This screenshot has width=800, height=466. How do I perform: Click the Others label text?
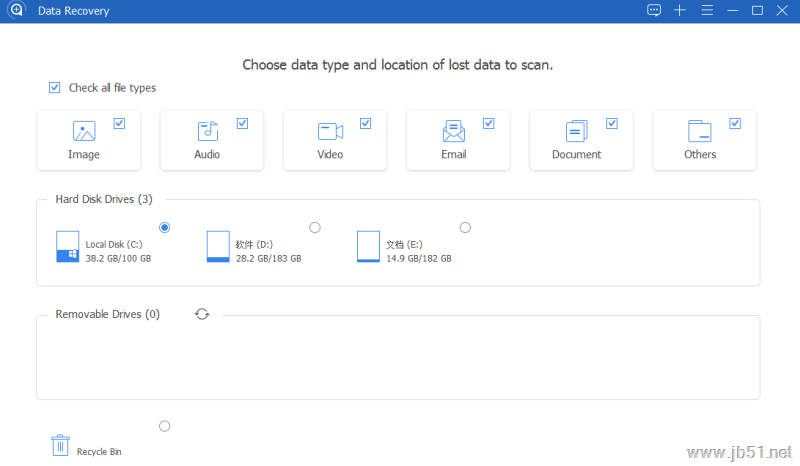700,154
